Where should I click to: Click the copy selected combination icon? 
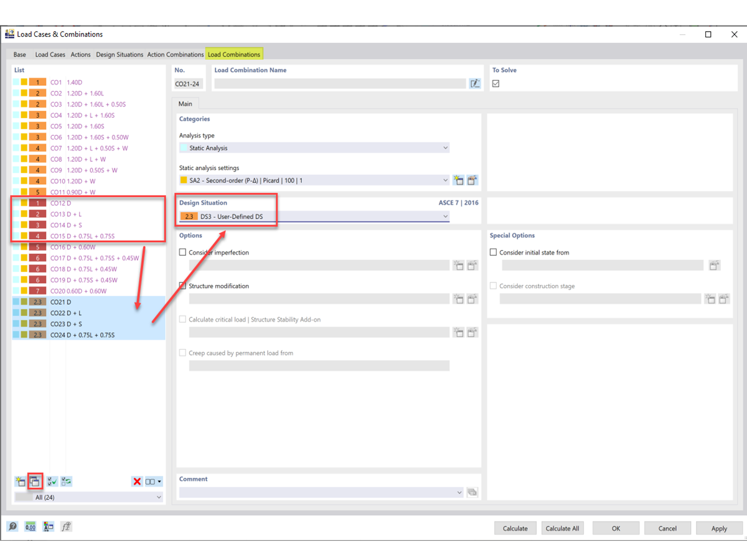[x=35, y=482]
